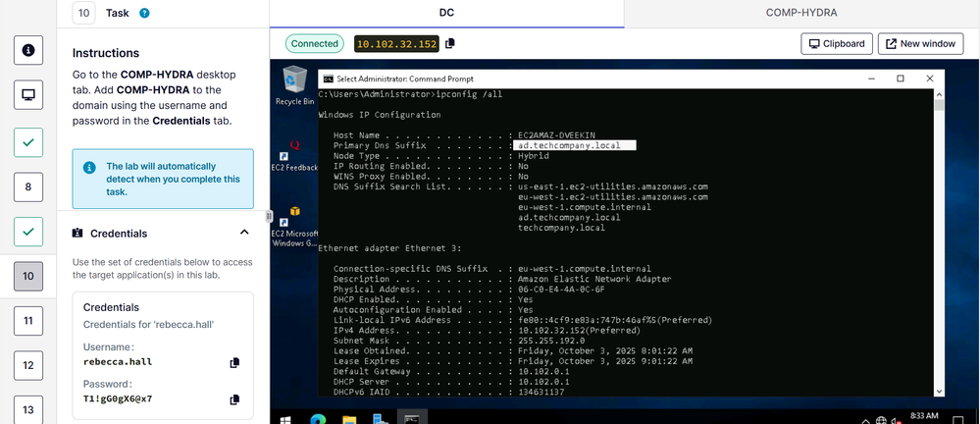Open File Explorer from the taskbar

pyautogui.click(x=349, y=419)
